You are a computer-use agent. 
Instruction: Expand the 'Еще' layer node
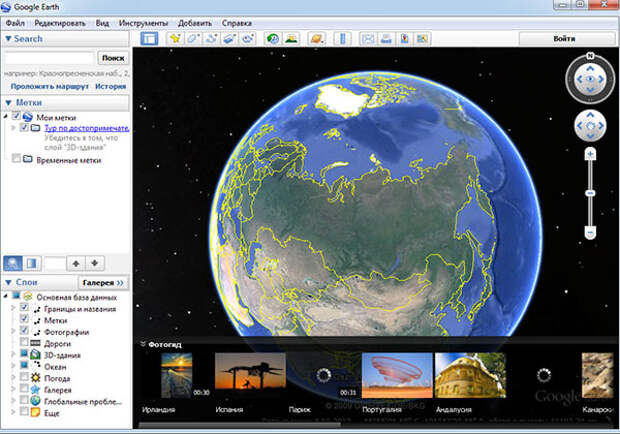pos(13,412)
